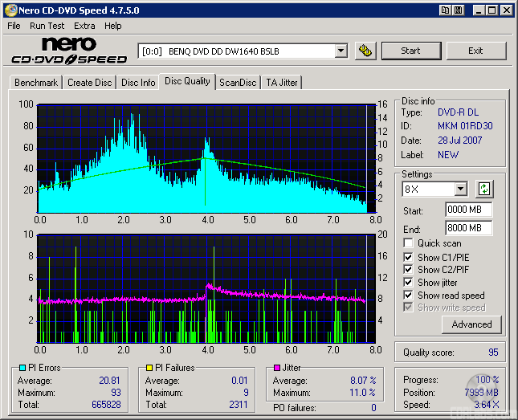The height and width of the screenshot is (420, 518).
Task: Switch to the TA Jitter tab
Action: pos(281,83)
